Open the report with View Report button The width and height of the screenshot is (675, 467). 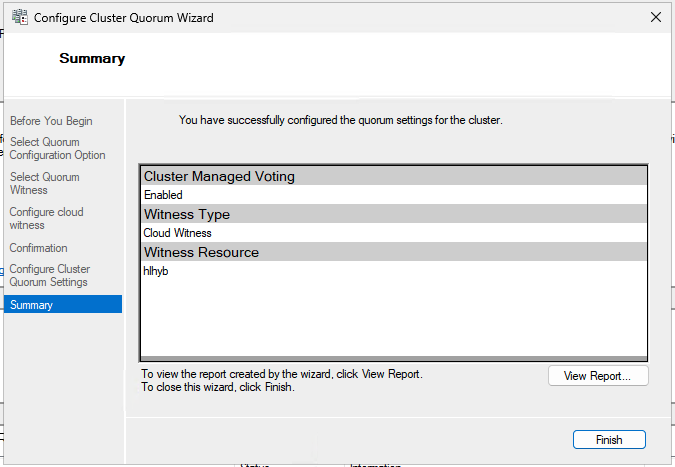[x=598, y=376]
